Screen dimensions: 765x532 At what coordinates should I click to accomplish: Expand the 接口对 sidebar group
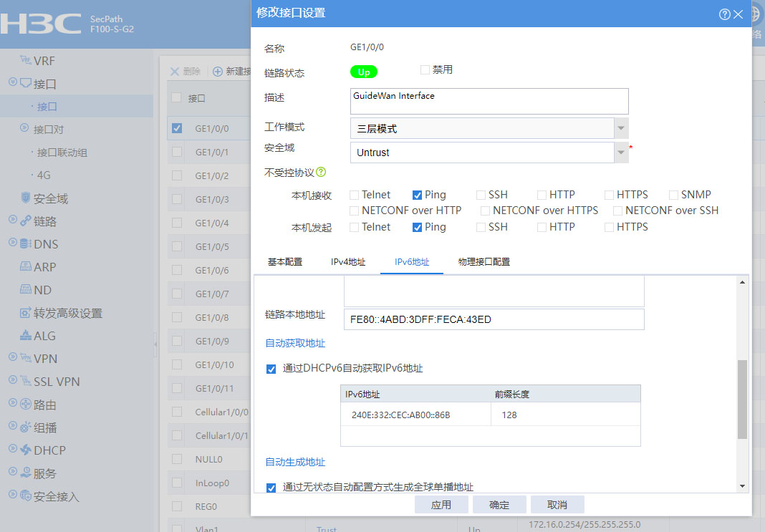tap(24, 127)
